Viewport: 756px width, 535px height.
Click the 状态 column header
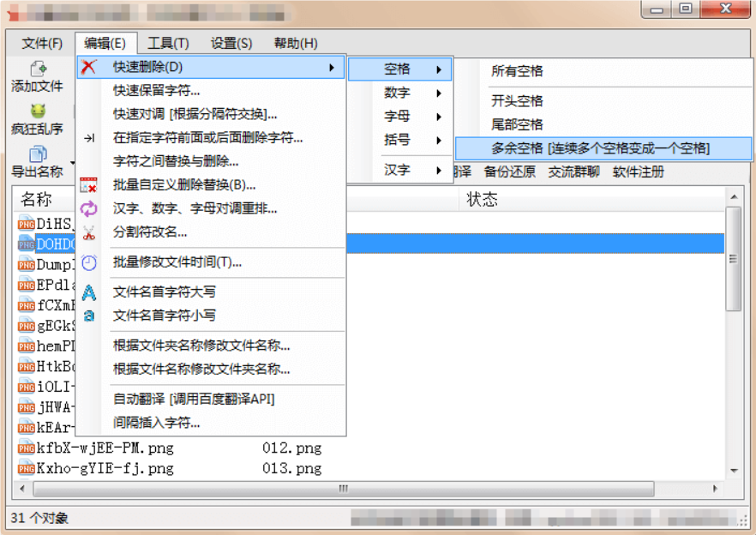pyautogui.click(x=482, y=199)
